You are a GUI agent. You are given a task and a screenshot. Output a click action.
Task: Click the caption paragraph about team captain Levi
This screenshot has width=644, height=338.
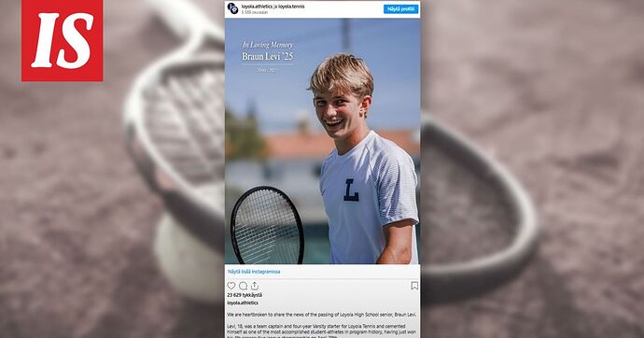click(x=322, y=331)
